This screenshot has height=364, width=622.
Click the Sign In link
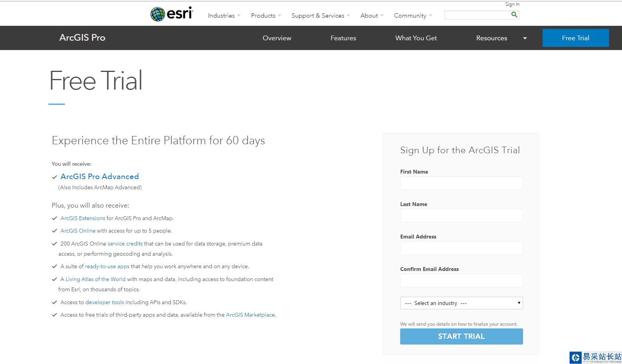pos(512,4)
